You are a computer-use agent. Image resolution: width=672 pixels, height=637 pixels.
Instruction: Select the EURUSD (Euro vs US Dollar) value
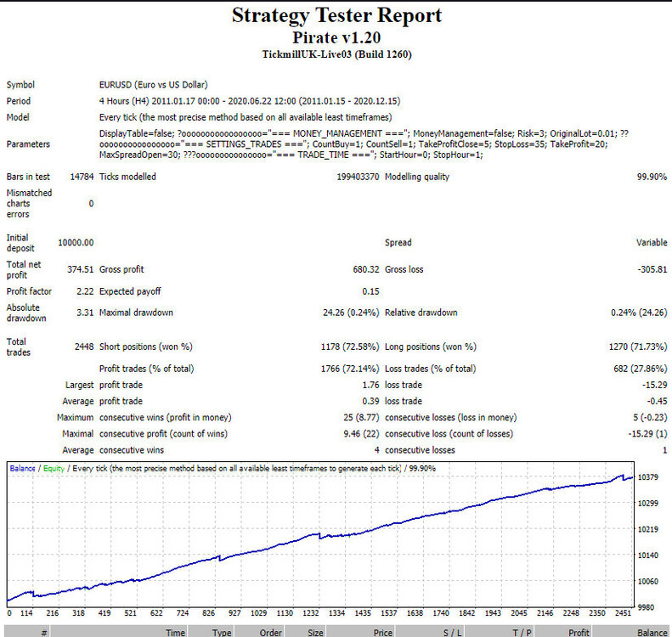pyautogui.click(x=154, y=85)
